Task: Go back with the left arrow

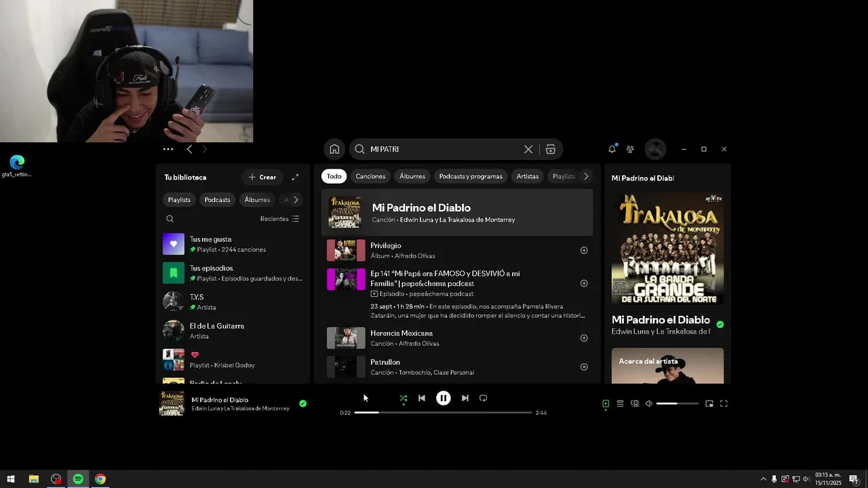Action: point(189,149)
